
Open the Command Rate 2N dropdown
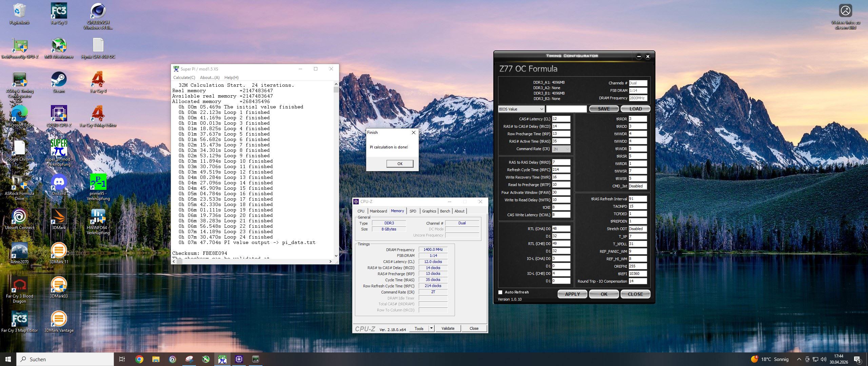(x=561, y=149)
